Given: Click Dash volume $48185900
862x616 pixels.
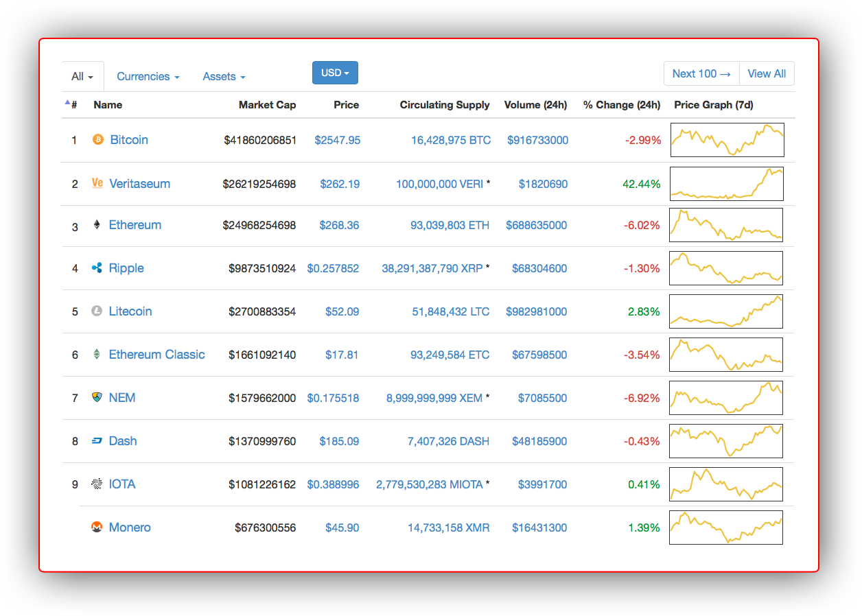Looking at the screenshot, I should (539, 441).
